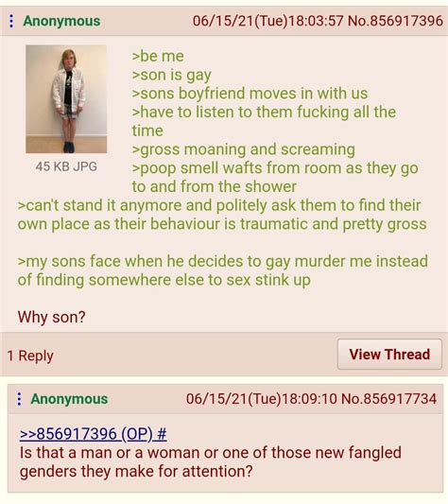Click the # link after the (OP) quote
Viewport: 448px width, 504px height.
click(x=162, y=434)
